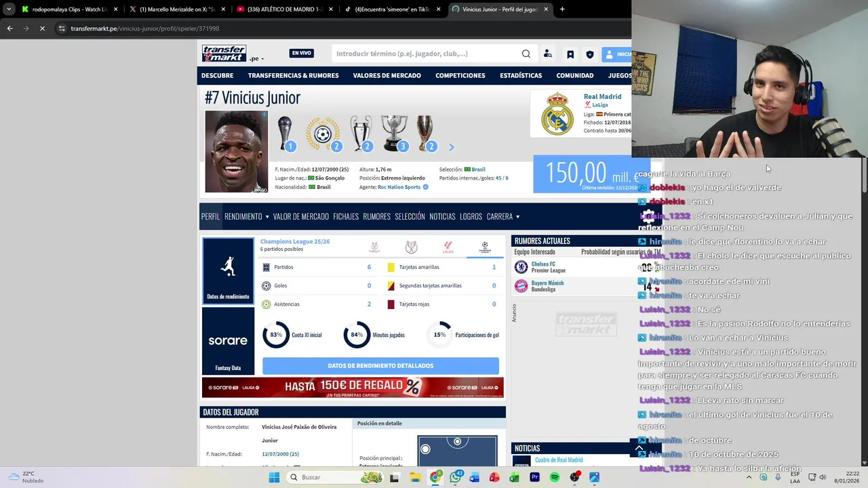The image size is (868, 488).
Task: Click the Real Madrid crest
Action: click(557, 114)
